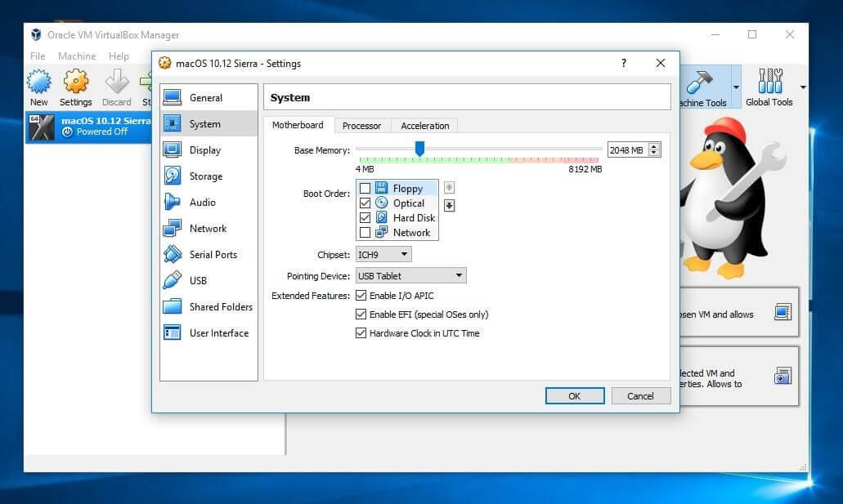Viewport: 843px width, 504px height.
Task: Click Cancel in Settings dialog
Action: [641, 396]
